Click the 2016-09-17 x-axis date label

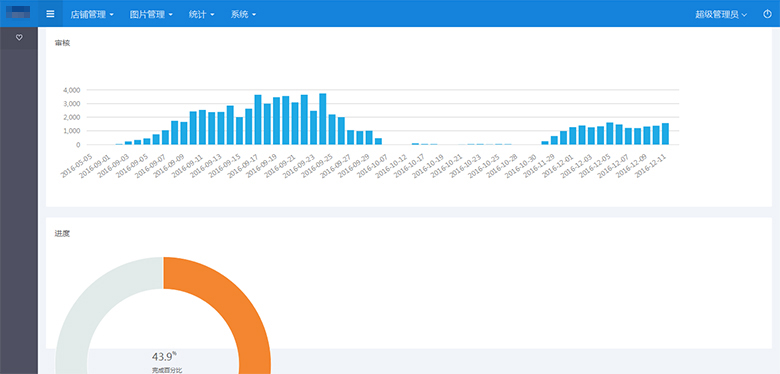244,166
